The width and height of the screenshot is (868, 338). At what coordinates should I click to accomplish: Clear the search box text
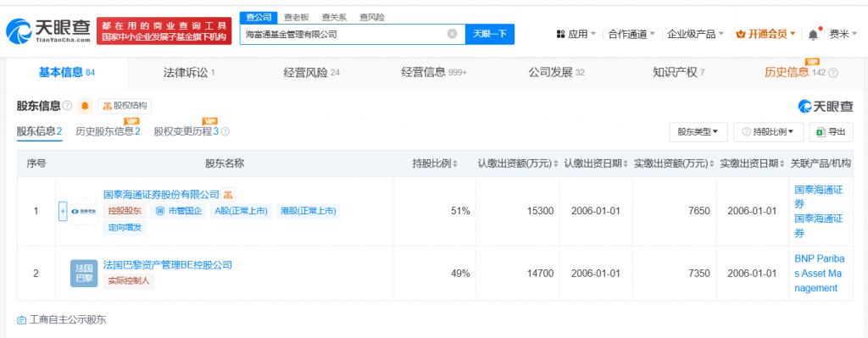click(x=453, y=34)
